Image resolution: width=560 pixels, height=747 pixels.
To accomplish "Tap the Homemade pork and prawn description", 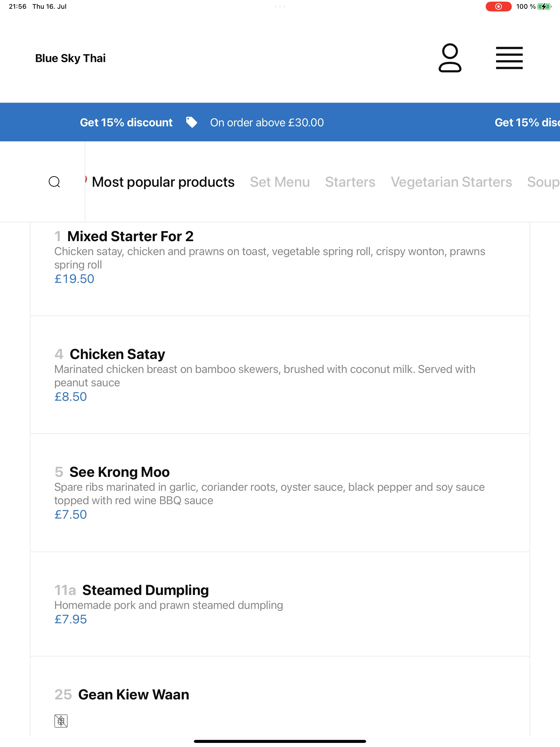I will point(168,605).
